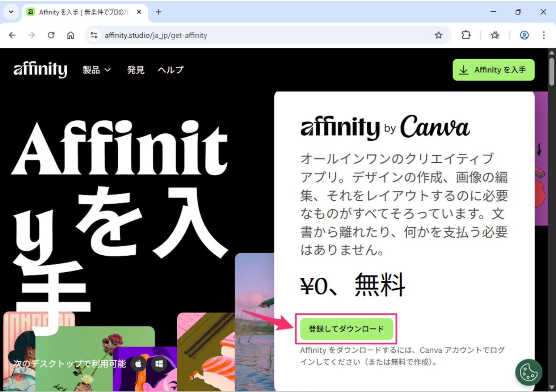
Task: Click the green Affinity を入手 button
Action: tap(493, 70)
